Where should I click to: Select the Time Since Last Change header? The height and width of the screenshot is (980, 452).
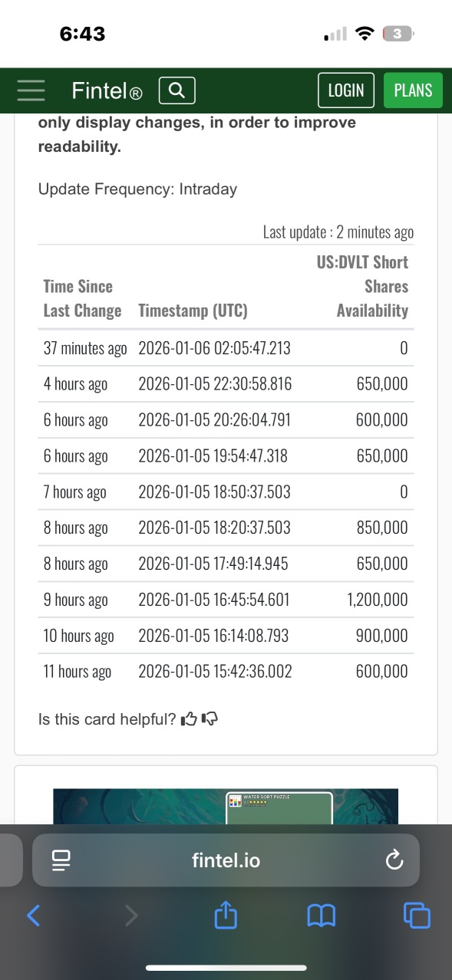pyautogui.click(x=82, y=298)
